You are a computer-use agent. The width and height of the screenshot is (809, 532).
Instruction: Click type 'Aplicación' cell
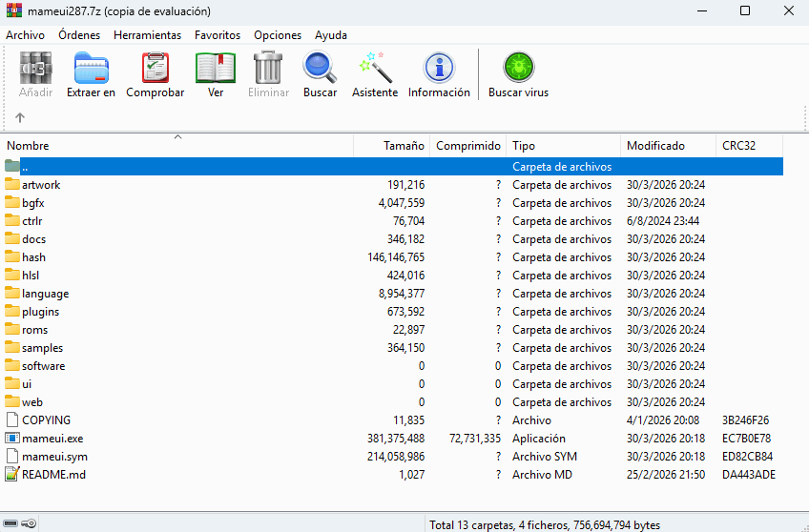click(539, 439)
